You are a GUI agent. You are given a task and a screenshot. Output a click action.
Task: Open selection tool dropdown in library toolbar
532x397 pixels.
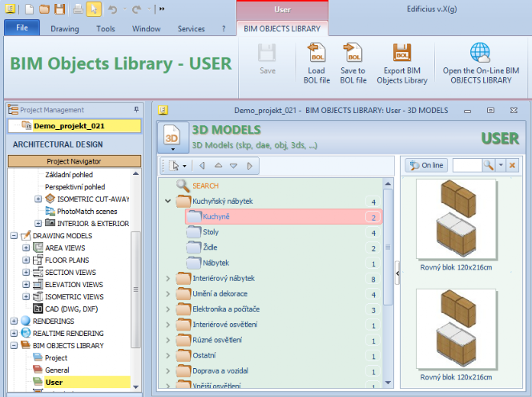pos(184,166)
